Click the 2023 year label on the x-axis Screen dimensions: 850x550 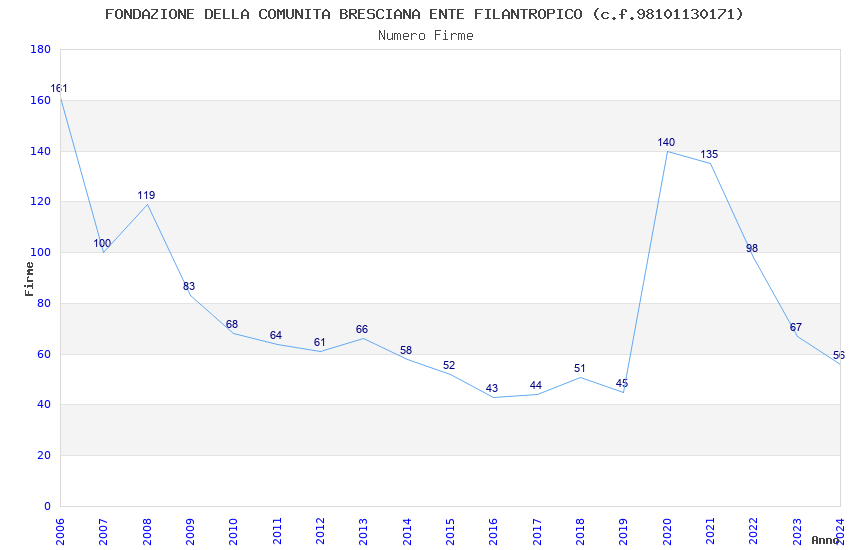click(x=797, y=532)
